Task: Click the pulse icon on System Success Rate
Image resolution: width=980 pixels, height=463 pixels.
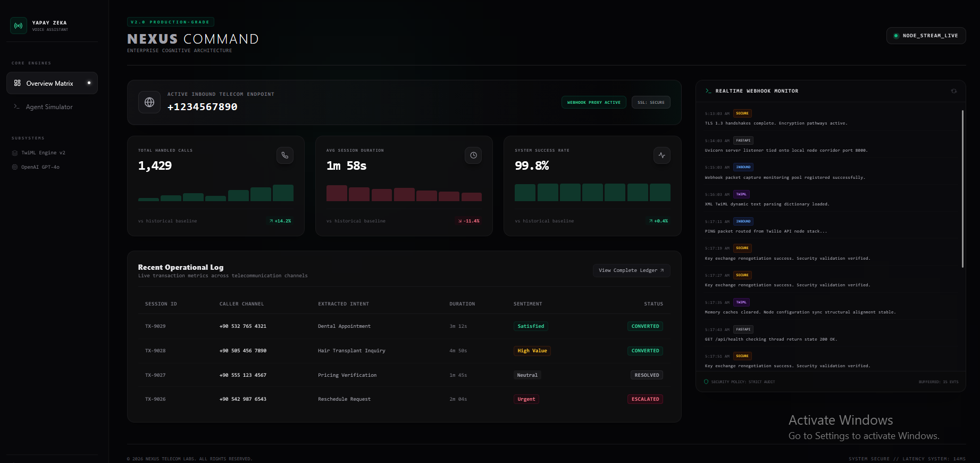Action: click(x=661, y=155)
